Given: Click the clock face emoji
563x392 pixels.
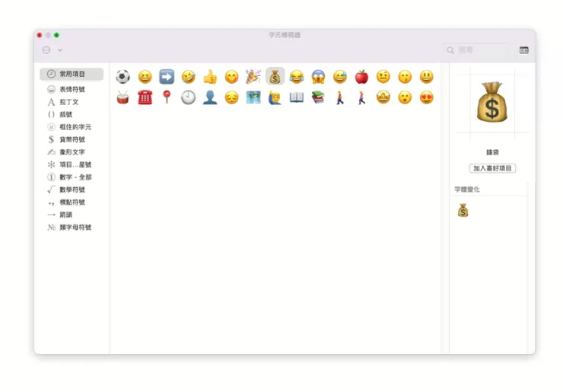Looking at the screenshot, I should point(189,97).
